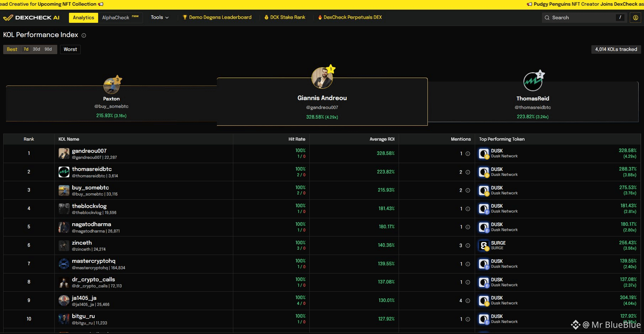
Task: Select the Worst performers tab
Action: pyautogui.click(x=70, y=49)
